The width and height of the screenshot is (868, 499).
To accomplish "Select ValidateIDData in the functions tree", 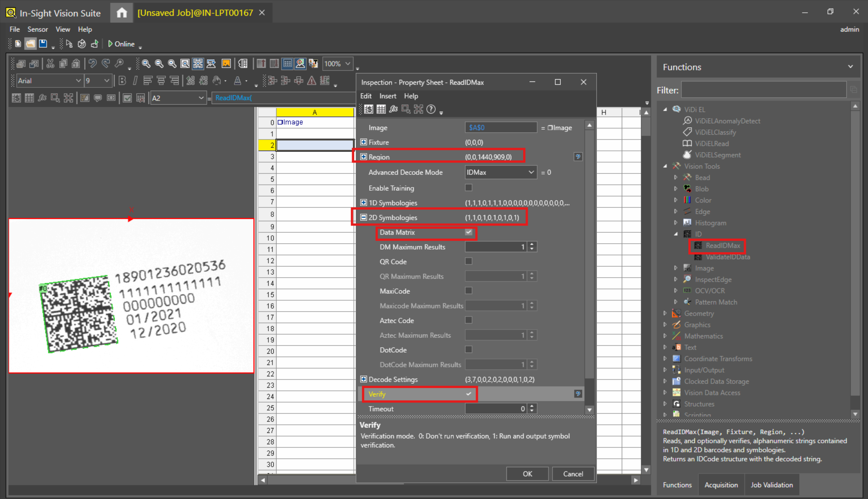I will coord(728,257).
